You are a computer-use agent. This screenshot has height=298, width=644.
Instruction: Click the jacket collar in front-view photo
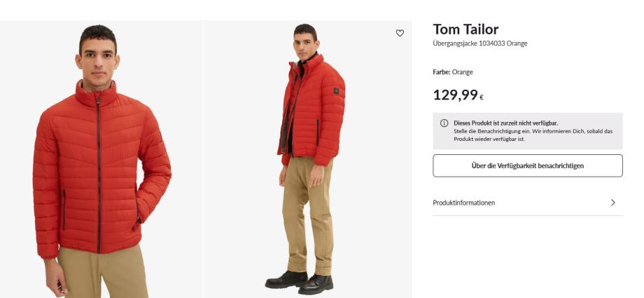coord(96,92)
